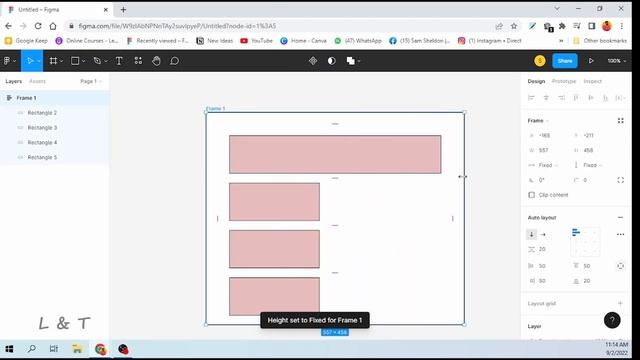Click the Independent corners icon
This screenshot has width=640, height=360.
(620, 180)
